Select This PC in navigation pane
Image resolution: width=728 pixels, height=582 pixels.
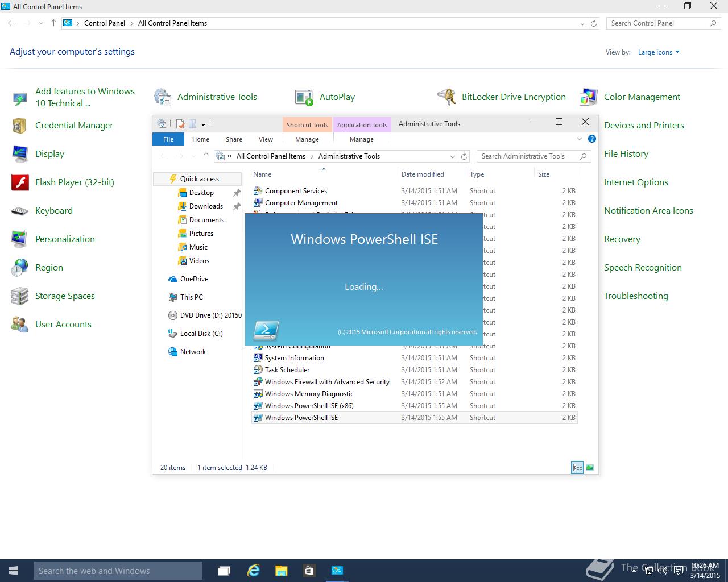[x=191, y=297]
